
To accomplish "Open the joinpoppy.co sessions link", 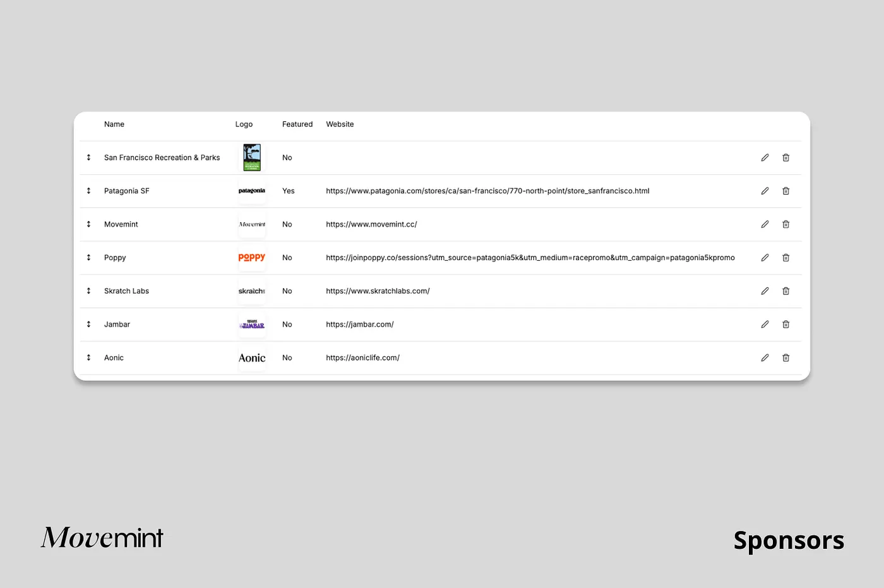I will tap(530, 258).
